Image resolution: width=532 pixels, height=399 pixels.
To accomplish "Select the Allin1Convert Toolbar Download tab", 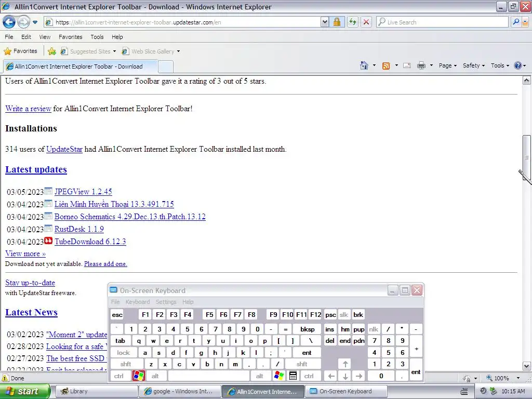I will pos(81,66).
